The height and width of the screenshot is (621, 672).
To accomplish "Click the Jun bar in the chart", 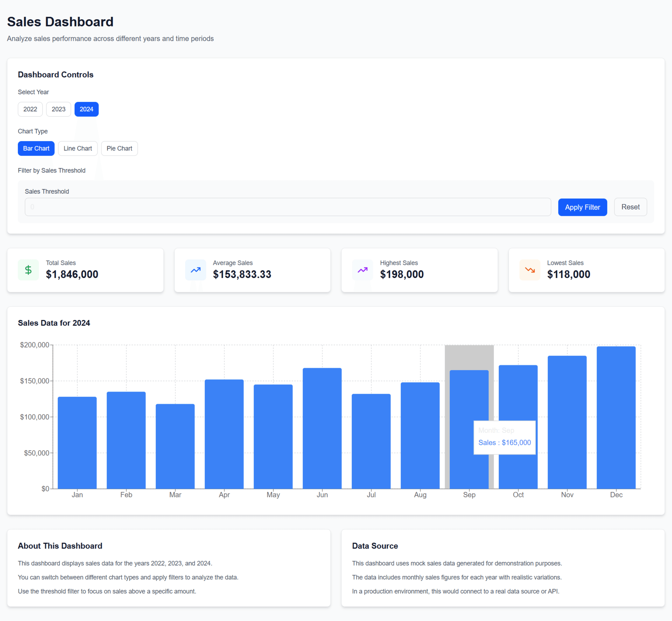I will (x=322, y=428).
